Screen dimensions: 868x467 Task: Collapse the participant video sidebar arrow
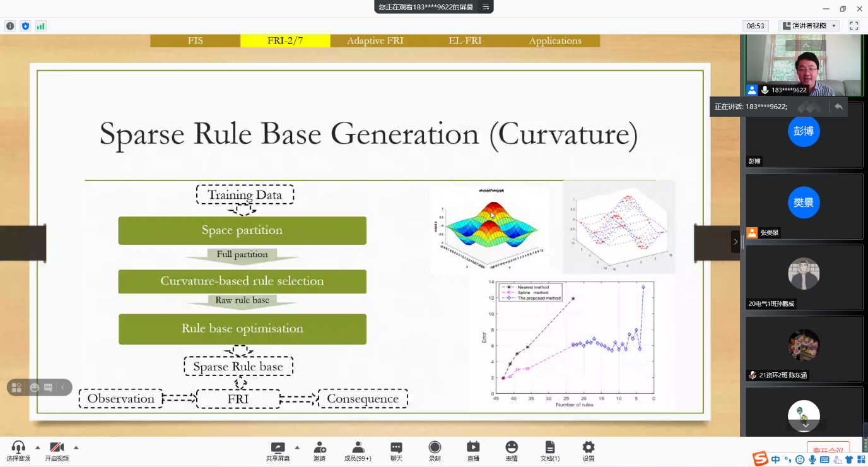pos(735,242)
